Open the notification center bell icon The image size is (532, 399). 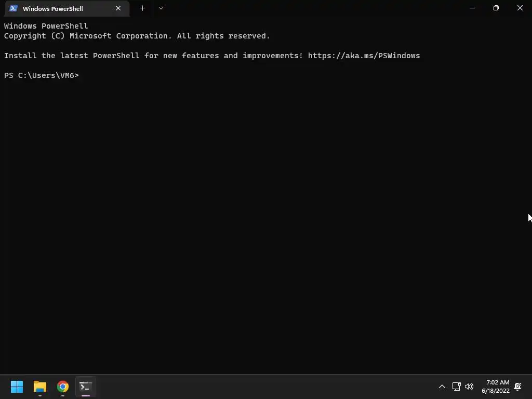[x=518, y=387]
